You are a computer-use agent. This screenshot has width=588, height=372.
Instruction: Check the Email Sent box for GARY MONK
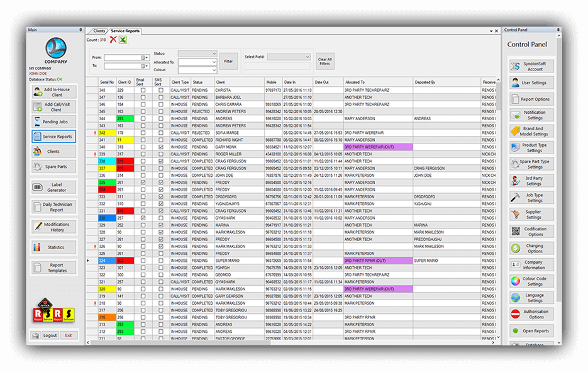(x=142, y=147)
